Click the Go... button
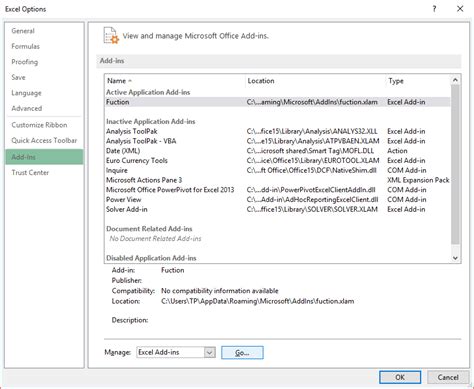This screenshot has height=389, width=474. click(x=242, y=353)
